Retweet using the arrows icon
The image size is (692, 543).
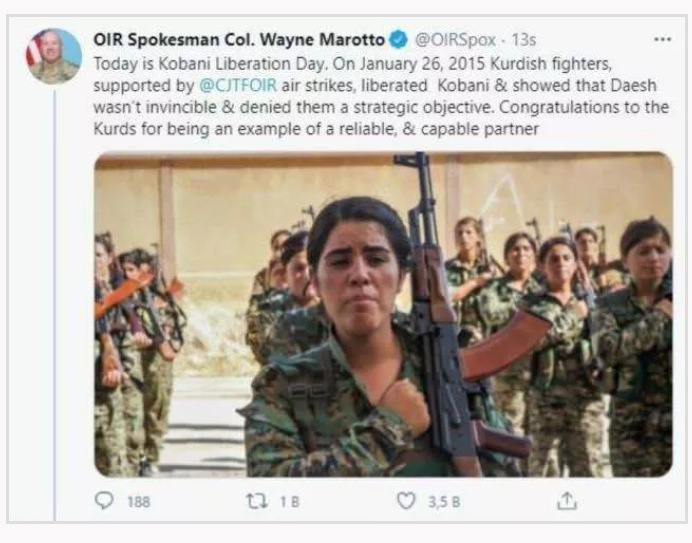click(256, 502)
